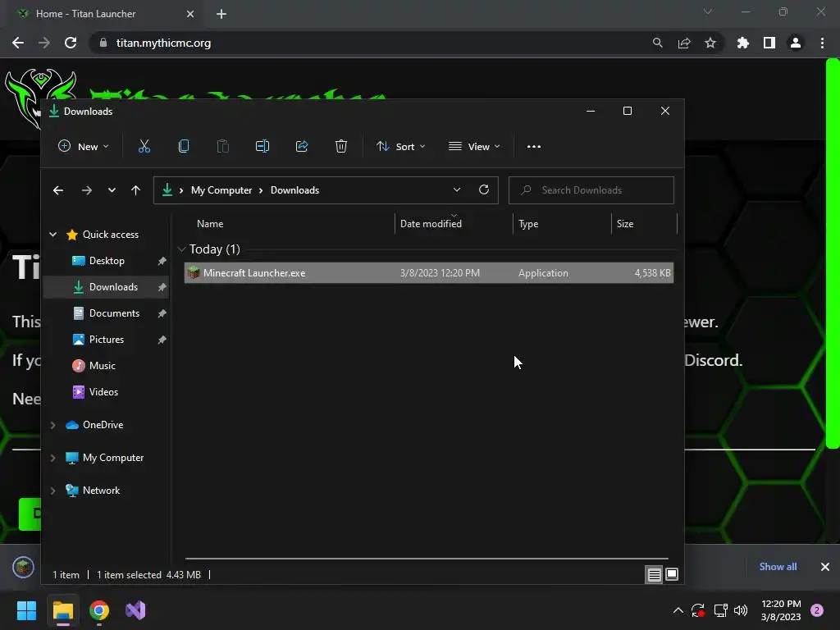Open Chrome extensions puzzle icon

pos(743,43)
